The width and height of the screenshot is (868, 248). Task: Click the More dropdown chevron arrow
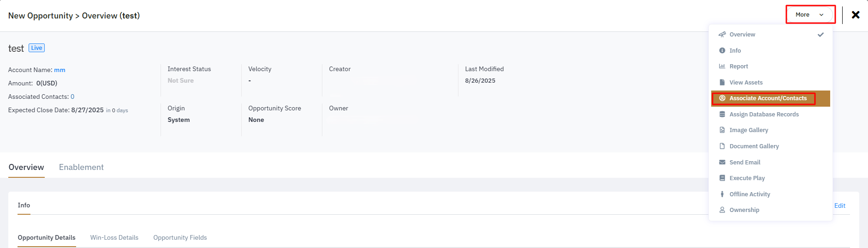tap(821, 15)
